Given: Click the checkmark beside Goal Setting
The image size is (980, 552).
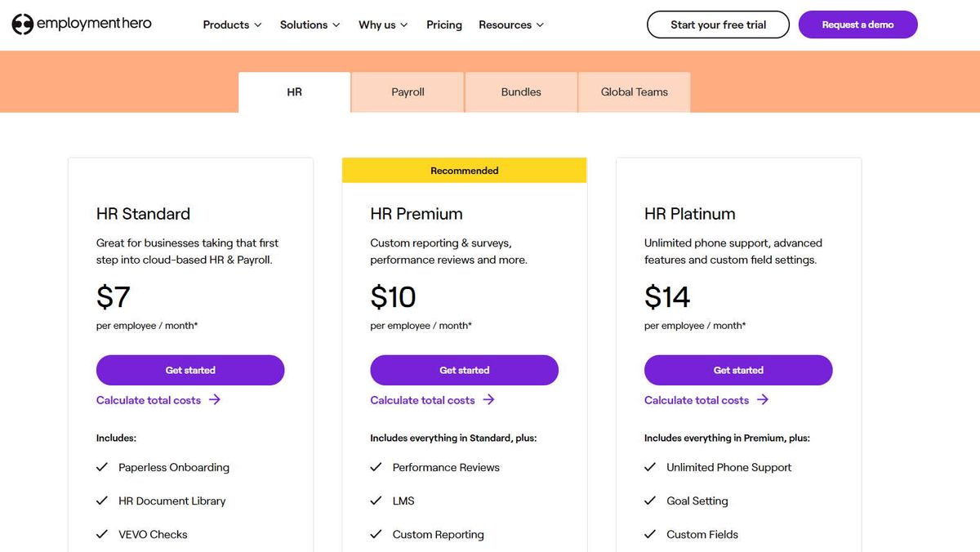Looking at the screenshot, I should coord(650,500).
